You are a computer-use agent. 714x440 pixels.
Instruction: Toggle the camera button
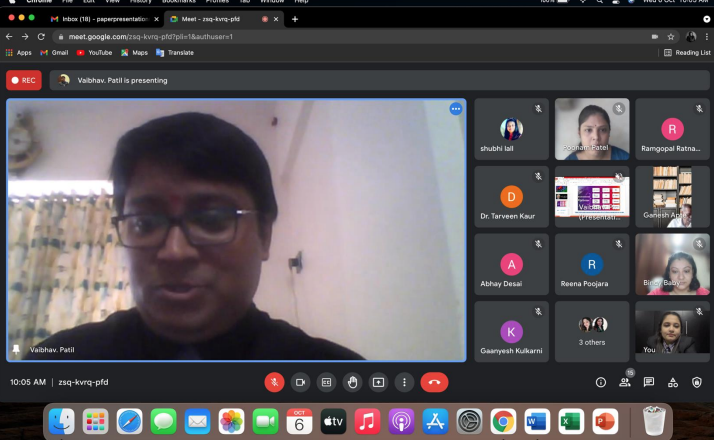[300, 383]
